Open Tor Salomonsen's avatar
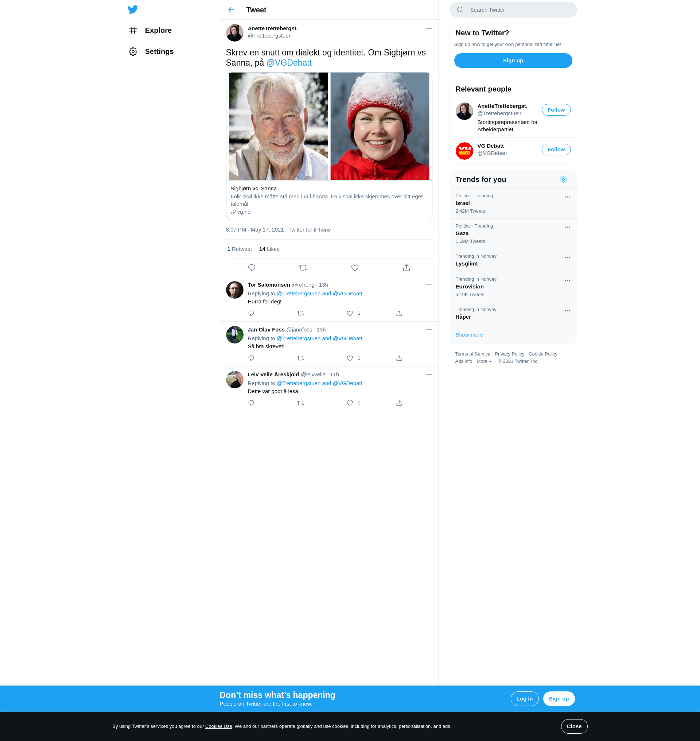 click(235, 290)
